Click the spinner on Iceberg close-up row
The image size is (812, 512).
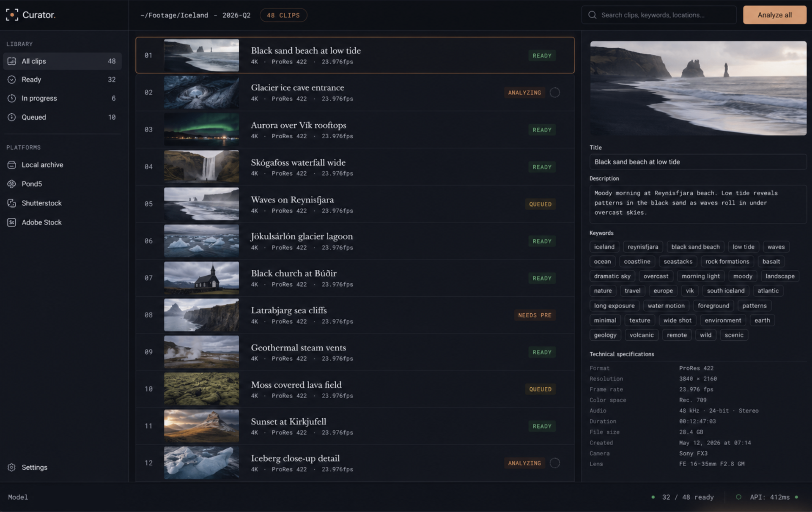[554, 463]
